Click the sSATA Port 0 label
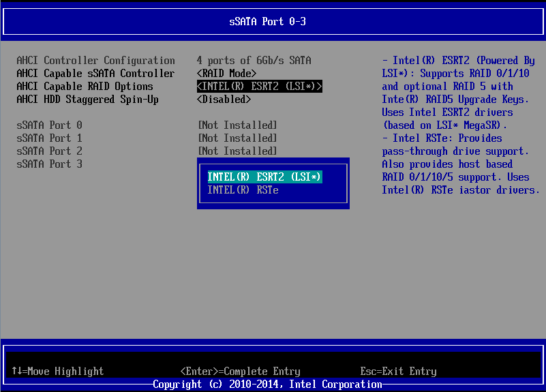This screenshot has height=392, width=546. point(50,125)
